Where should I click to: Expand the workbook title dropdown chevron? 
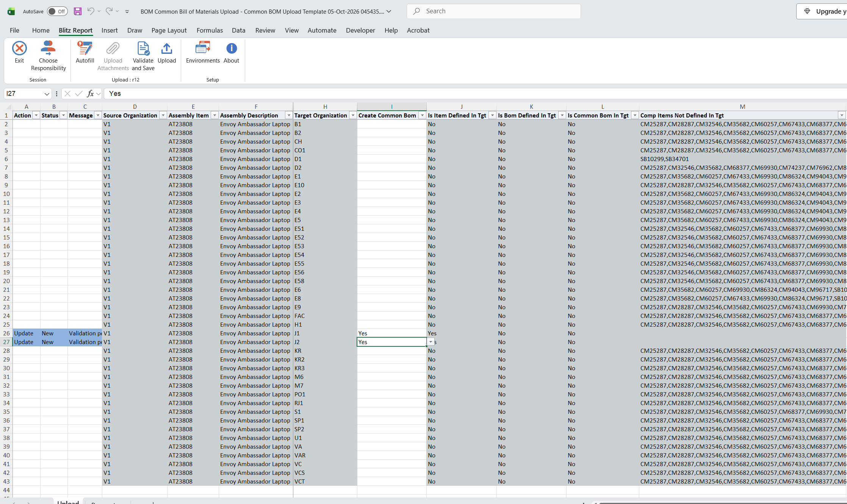tap(389, 11)
